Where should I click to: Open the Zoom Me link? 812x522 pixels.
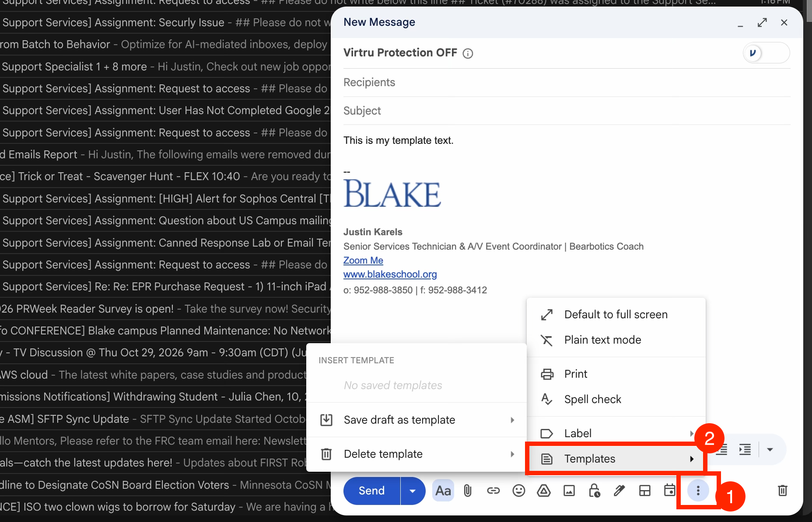tap(363, 261)
